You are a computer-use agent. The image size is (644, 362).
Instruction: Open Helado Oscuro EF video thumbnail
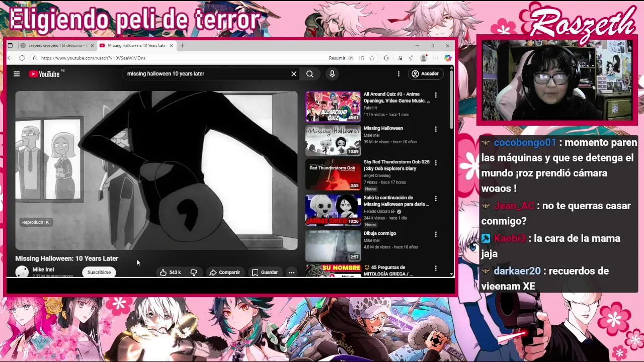(333, 210)
